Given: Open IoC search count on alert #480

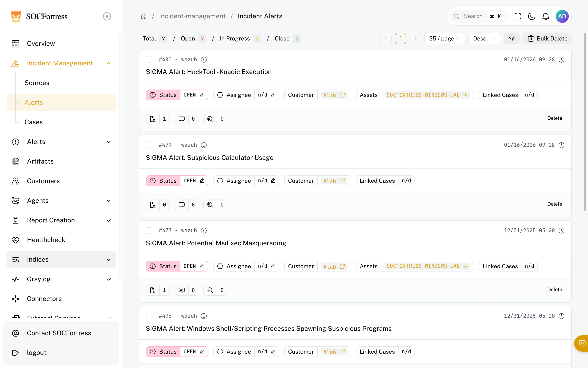Looking at the screenshot, I should coord(215,119).
